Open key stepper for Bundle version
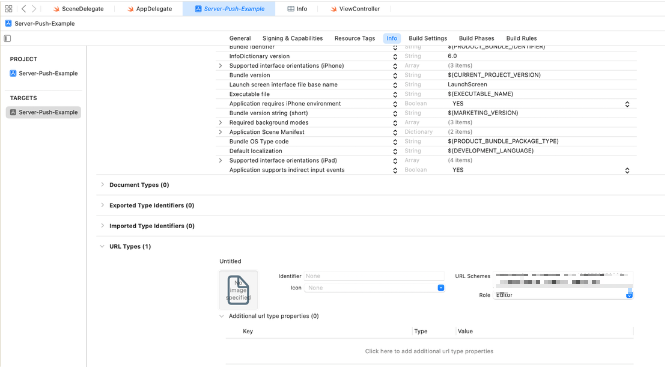Viewport: 665px width, 376px height. 395,75
